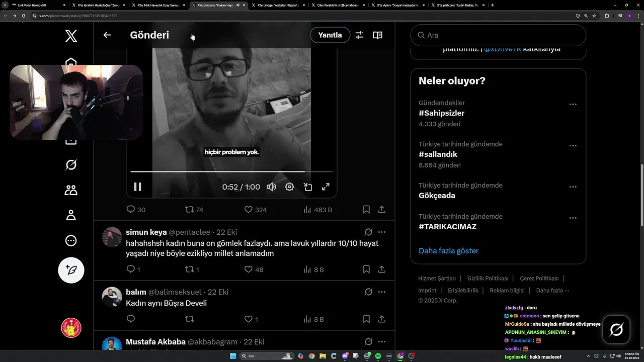The height and width of the screenshot is (362, 644).
Task: Open more options for #Sahipsizler trend
Action: [x=573, y=104]
